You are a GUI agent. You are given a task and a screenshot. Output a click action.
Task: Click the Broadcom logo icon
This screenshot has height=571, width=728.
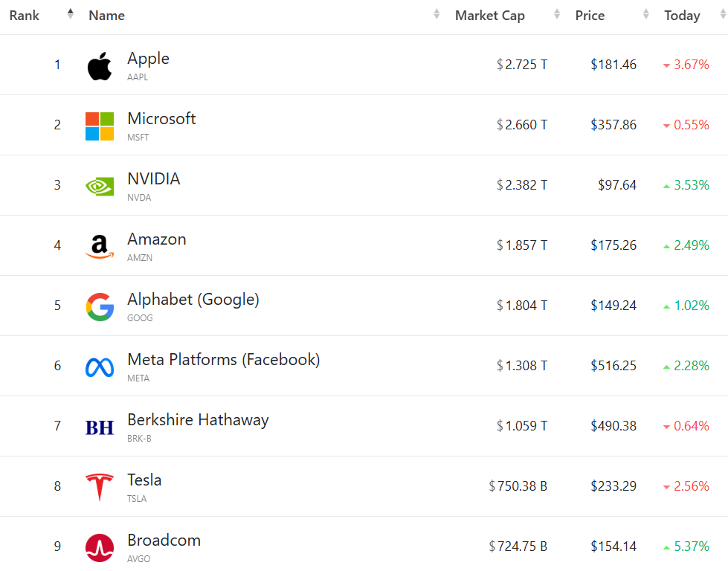(x=100, y=547)
